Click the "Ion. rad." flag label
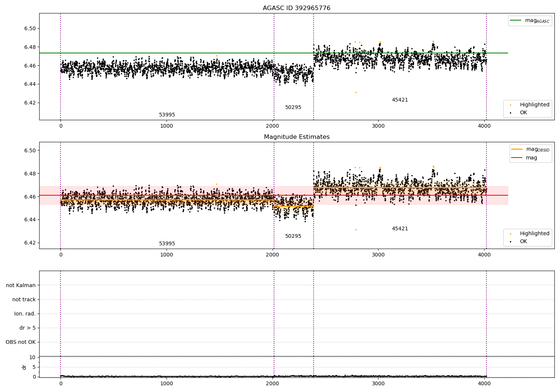The height and width of the screenshot is (392, 560). (25, 314)
